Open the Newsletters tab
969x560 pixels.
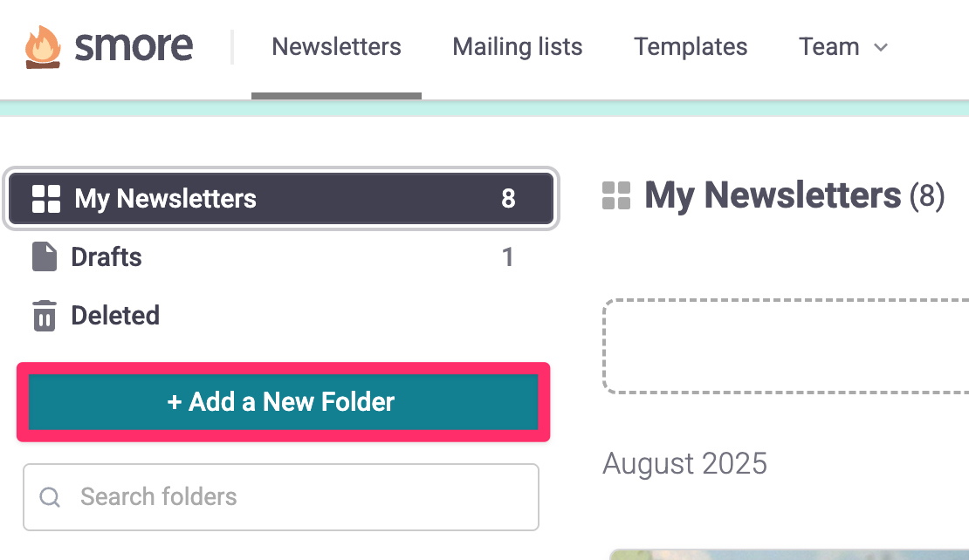coord(336,46)
